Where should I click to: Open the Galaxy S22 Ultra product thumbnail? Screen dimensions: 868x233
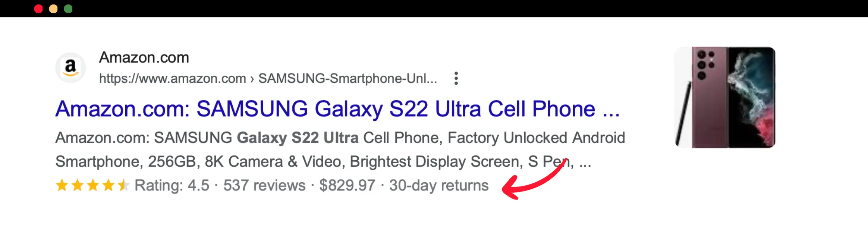(x=725, y=97)
